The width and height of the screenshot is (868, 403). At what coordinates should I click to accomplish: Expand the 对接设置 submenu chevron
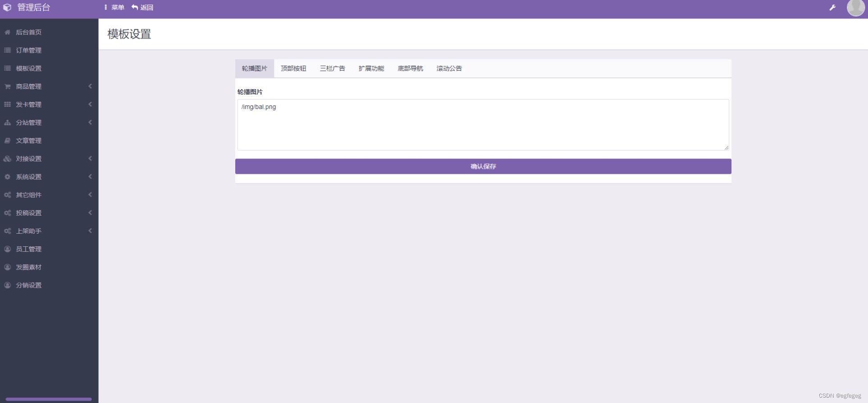(x=90, y=158)
